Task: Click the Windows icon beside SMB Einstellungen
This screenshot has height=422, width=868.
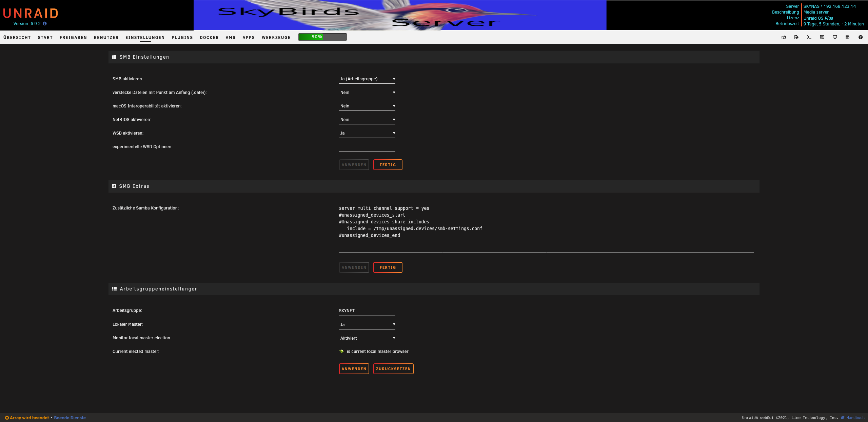Action: click(x=114, y=57)
